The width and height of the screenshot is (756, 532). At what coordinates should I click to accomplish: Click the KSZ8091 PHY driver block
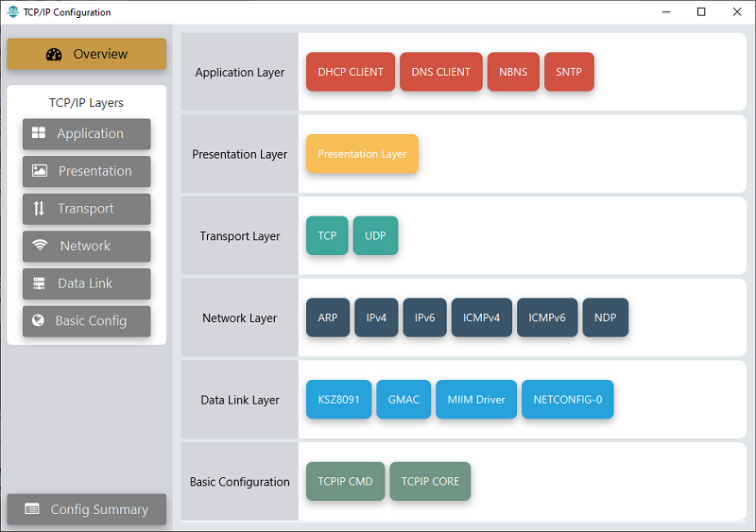pyautogui.click(x=338, y=400)
